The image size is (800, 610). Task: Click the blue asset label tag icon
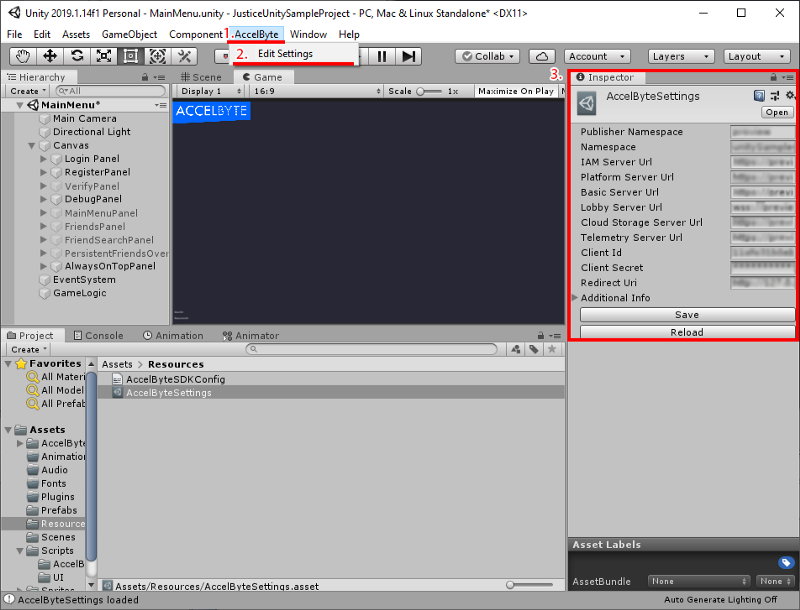[786, 563]
